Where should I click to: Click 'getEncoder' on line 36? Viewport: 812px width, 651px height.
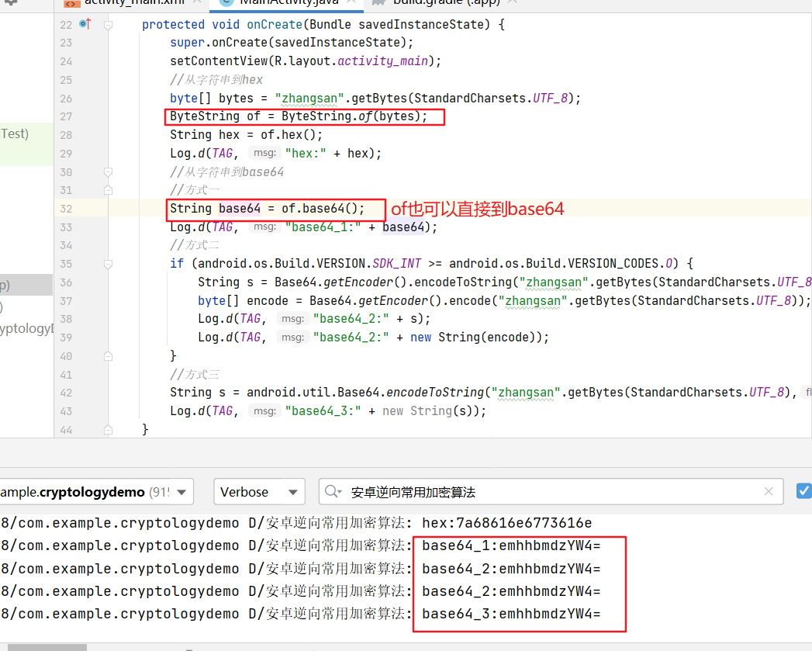358,282
